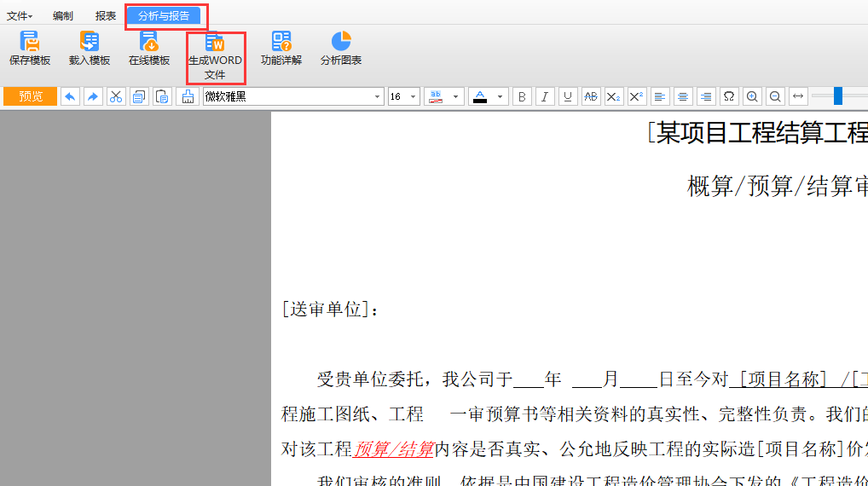Expand the 微软雅黑 font name dropdown

[x=378, y=96]
